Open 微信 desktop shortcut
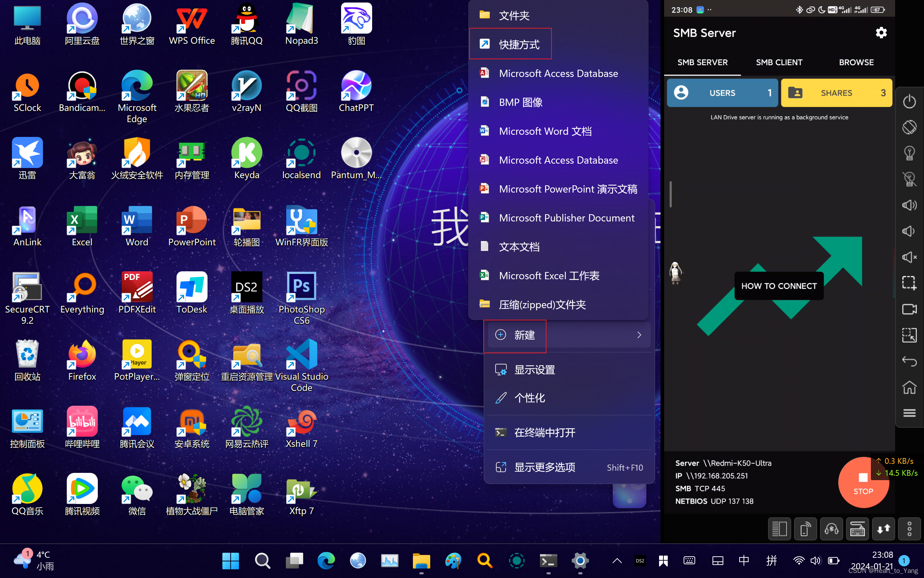924x578 pixels. coord(137,495)
